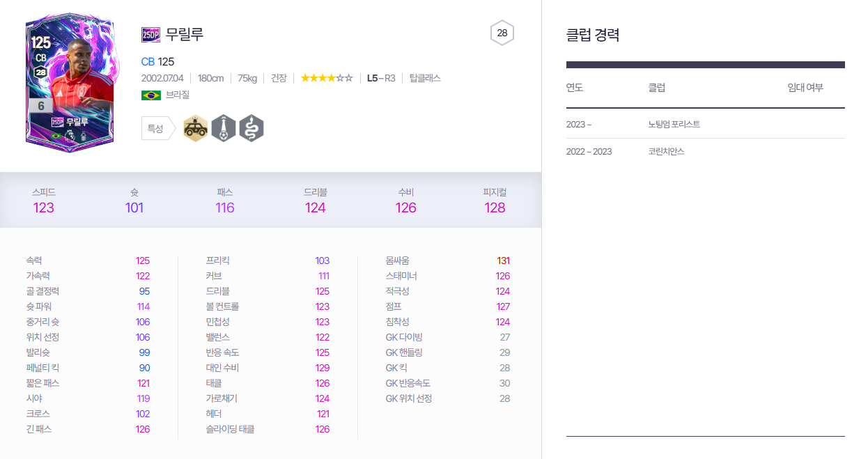Screen dimensions: 868x459
Task: Click the foot rating L5–R3
Action: (x=381, y=78)
